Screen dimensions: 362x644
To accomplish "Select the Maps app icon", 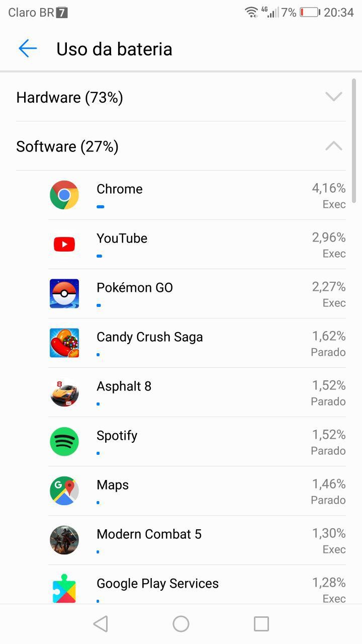I will pyautogui.click(x=64, y=491).
